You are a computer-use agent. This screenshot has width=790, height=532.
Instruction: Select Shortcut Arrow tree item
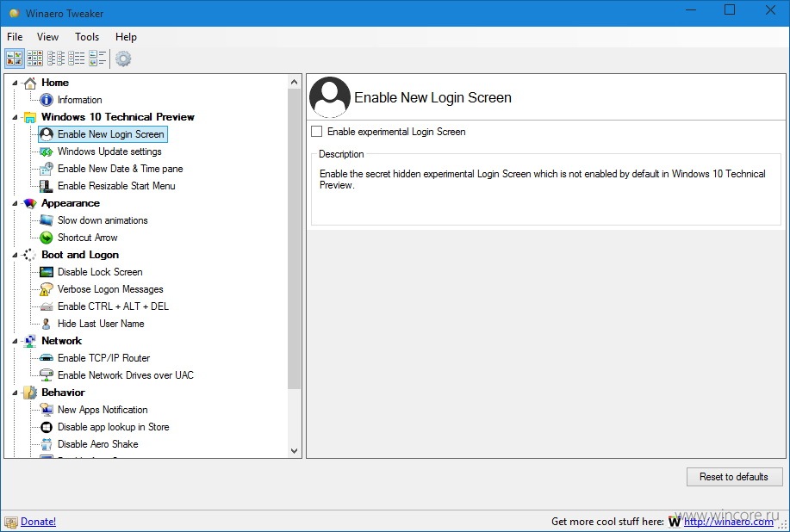pyautogui.click(x=87, y=238)
